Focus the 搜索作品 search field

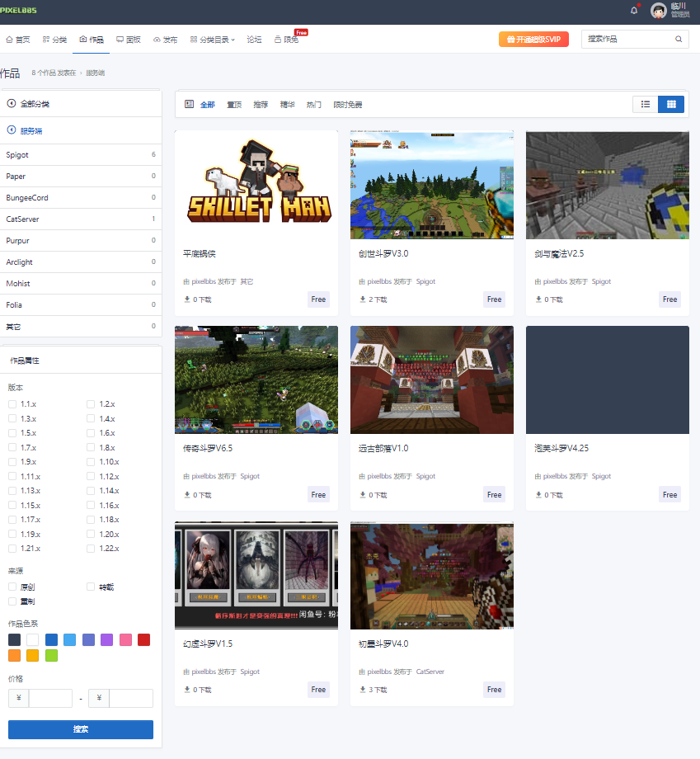(x=629, y=40)
